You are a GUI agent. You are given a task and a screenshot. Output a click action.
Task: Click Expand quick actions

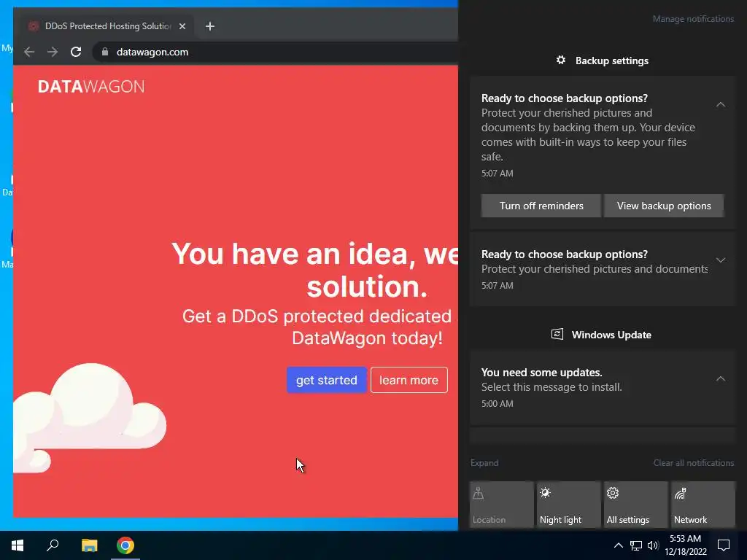click(484, 463)
